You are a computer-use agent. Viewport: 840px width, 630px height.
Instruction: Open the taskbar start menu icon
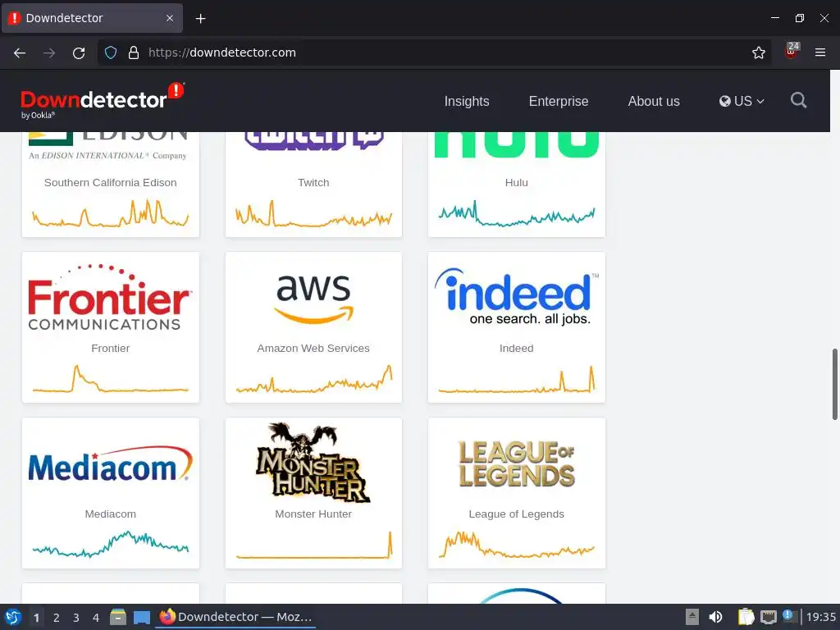click(13, 617)
